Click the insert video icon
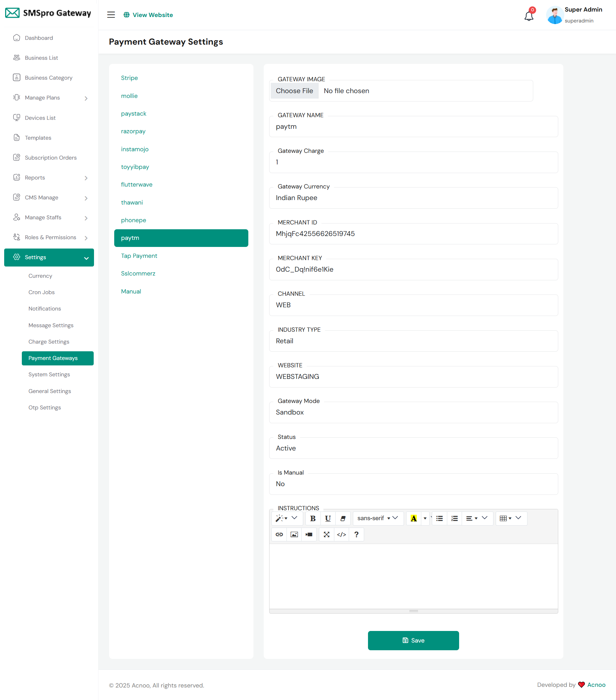The width and height of the screenshot is (616, 700). 309,534
